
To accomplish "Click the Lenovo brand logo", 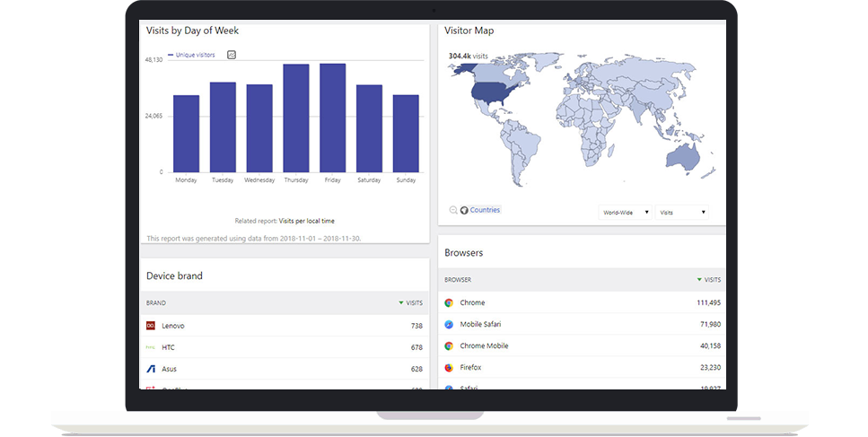I will tap(151, 326).
